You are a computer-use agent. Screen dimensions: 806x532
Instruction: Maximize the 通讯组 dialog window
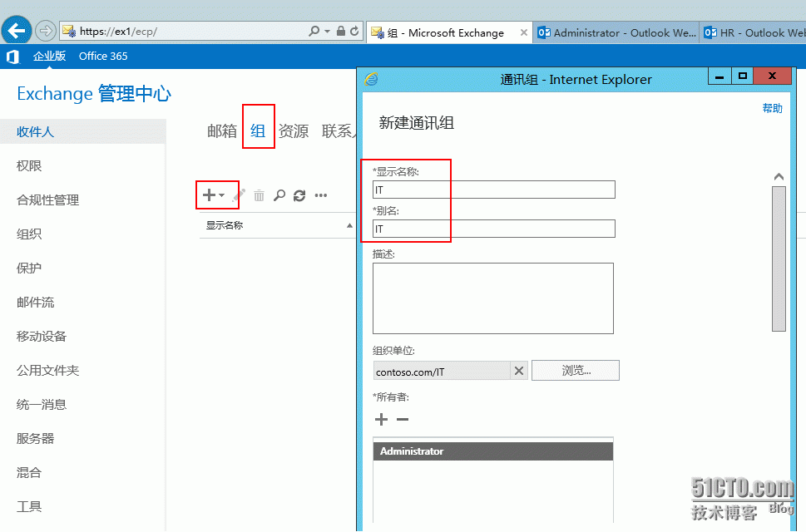(742, 76)
